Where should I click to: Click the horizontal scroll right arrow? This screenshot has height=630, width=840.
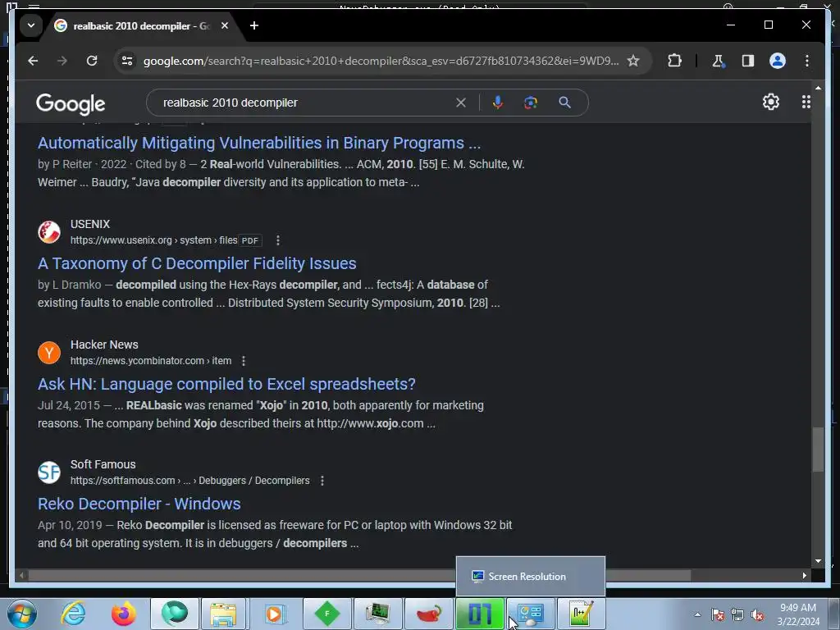point(804,575)
